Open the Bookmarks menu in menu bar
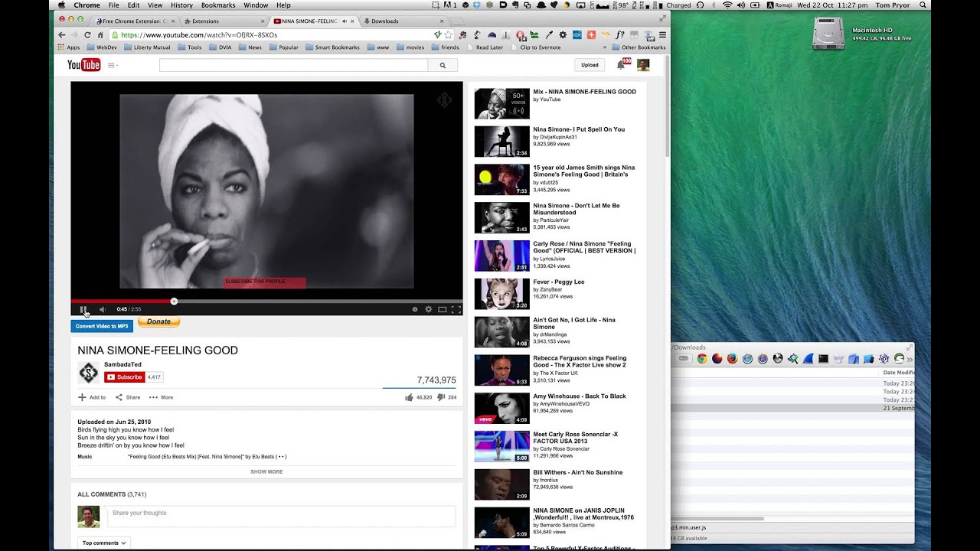Screen dimensions: 980x551 click(218, 5)
